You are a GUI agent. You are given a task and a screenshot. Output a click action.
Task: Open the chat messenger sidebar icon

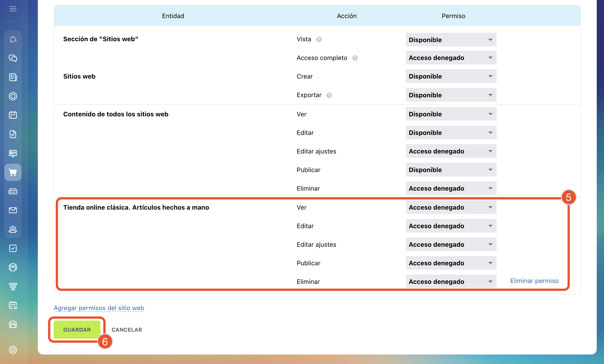click(13, 58)
